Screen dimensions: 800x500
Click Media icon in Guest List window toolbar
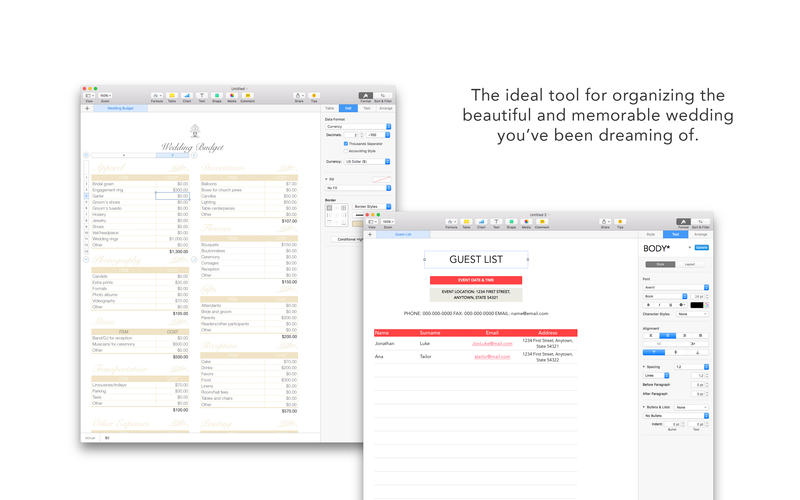click(526, 221)
